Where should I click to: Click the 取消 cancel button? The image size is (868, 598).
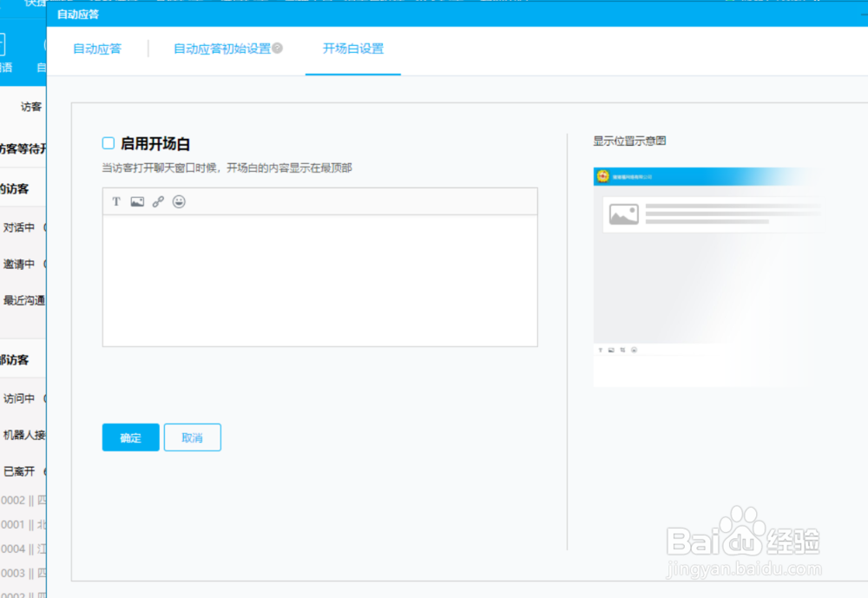click(192, 437)
